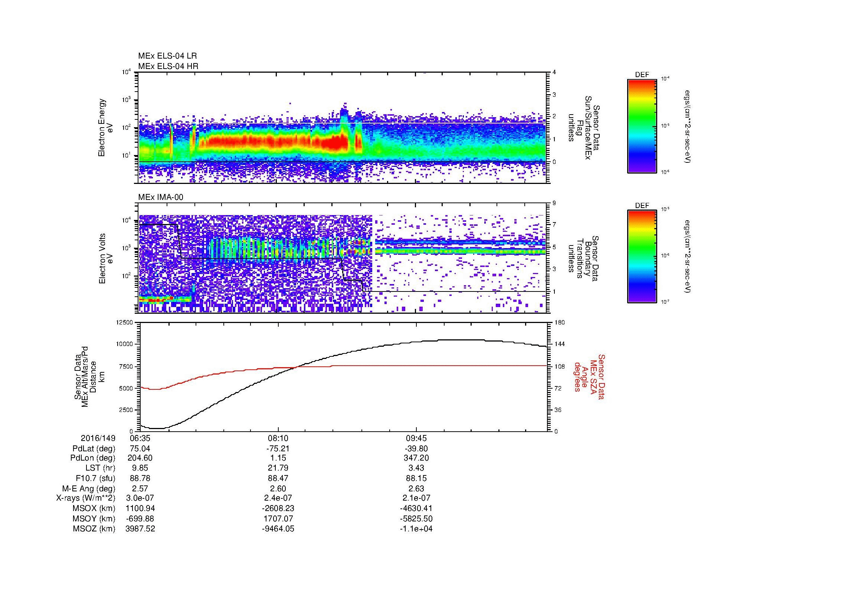Click the 'X-rays (W/m**2)' row label

(x=86, y=498)
